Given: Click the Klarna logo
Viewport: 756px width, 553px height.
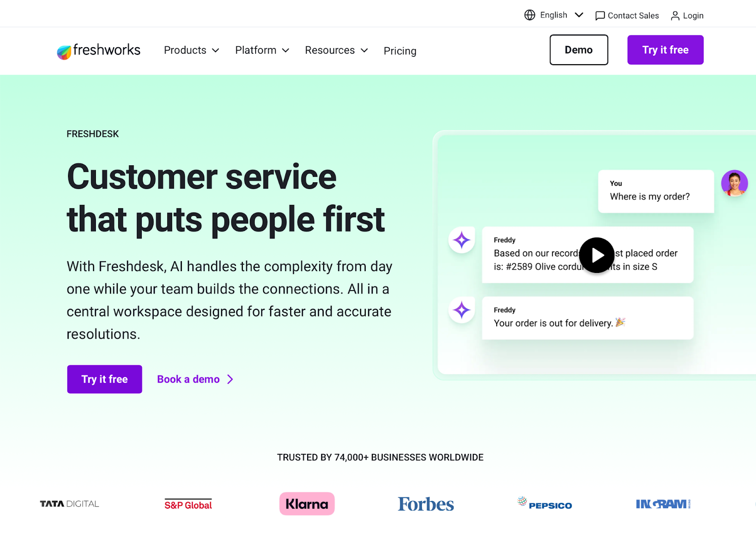Looking at the screenshot, I should tap(307, 504).
